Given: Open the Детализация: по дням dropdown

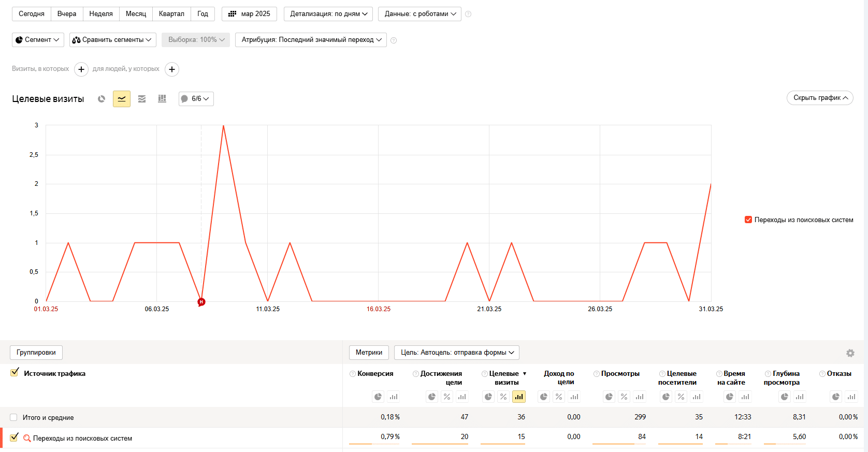Looking at the screenshot, I should [x=328, y=14].
